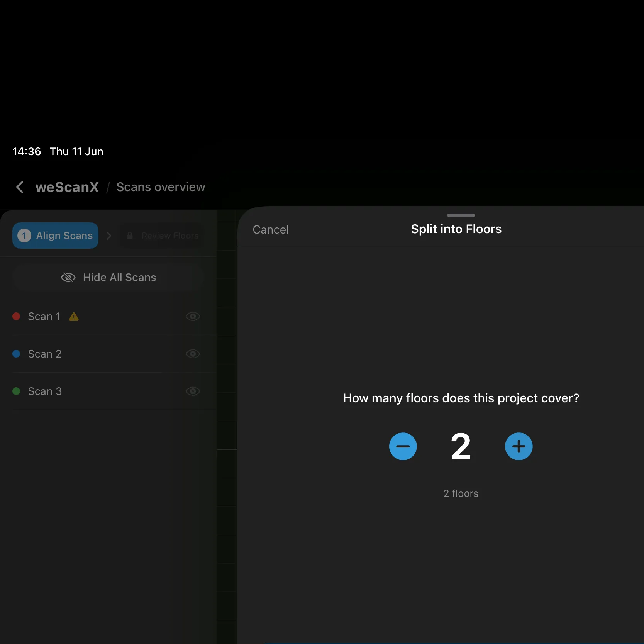The image size is (644, 644).
Task: Click the Hide All Scans button
Action: [x=108, y=277]
